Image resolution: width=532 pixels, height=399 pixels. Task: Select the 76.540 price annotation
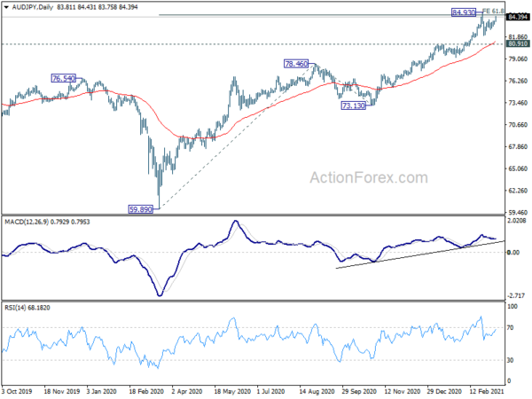click(64, 78)
